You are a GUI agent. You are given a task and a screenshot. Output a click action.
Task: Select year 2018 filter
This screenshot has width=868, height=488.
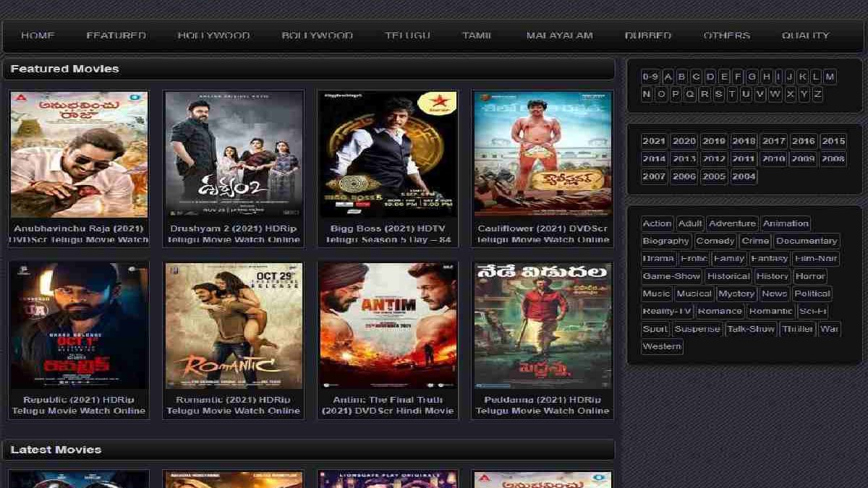(744, 141)
